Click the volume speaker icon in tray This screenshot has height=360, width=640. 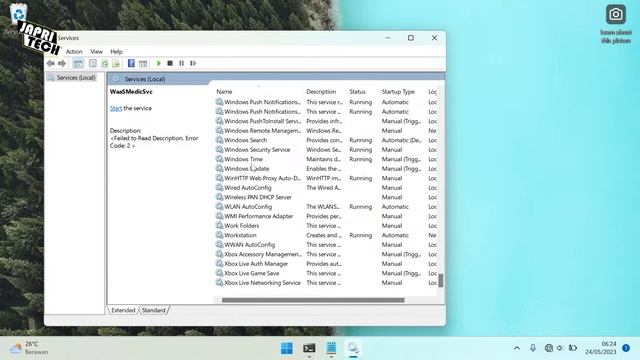coord(560,348)
